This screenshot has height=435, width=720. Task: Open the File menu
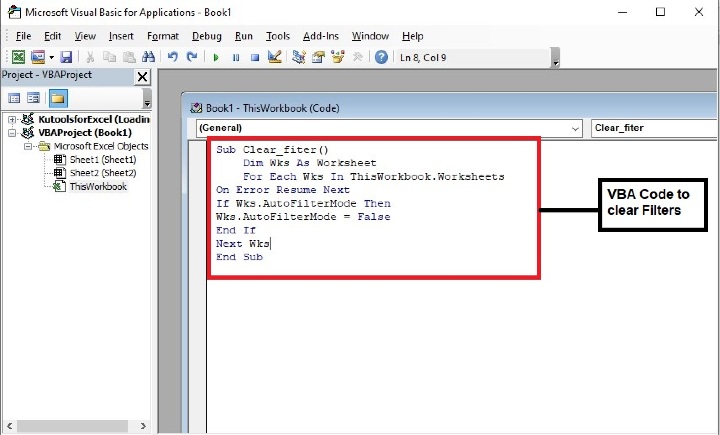tap(23, 36)
